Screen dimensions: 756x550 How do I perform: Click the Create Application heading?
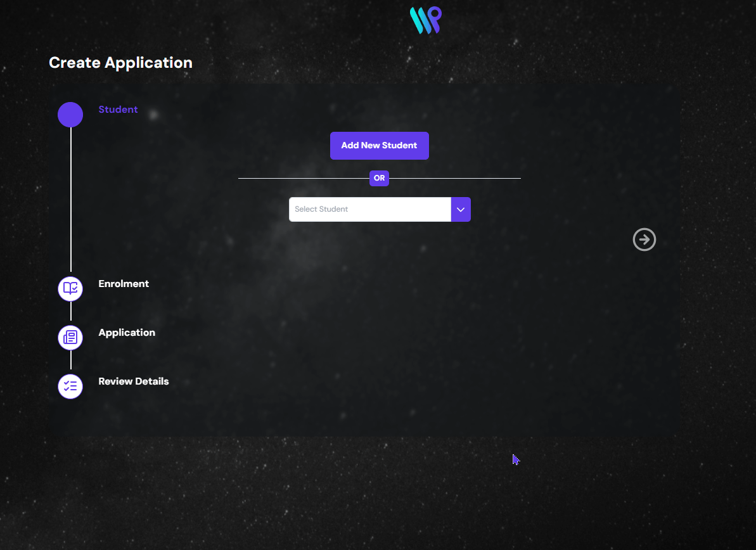[120, 63]
